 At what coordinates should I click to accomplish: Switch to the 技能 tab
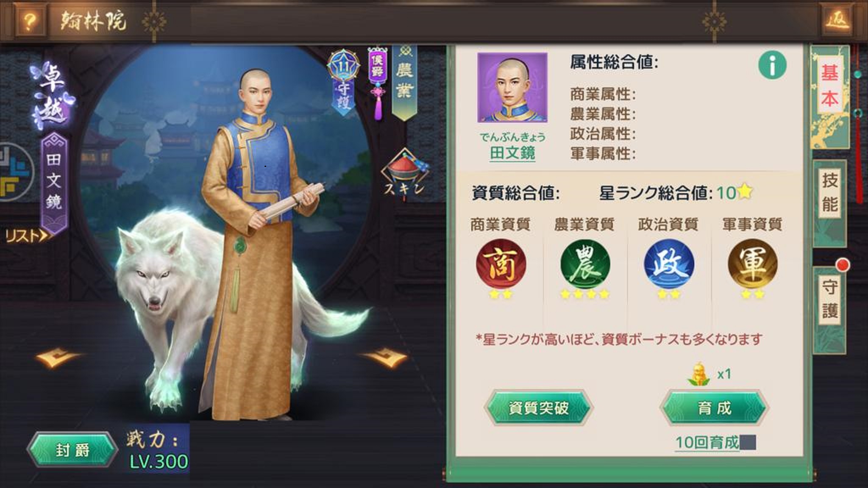pos(829,192)
